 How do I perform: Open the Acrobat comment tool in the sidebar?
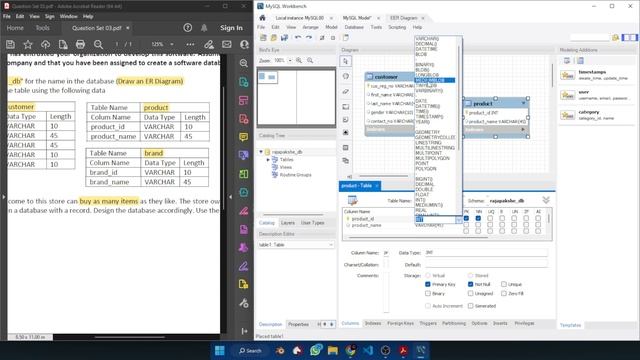(244, 137)
